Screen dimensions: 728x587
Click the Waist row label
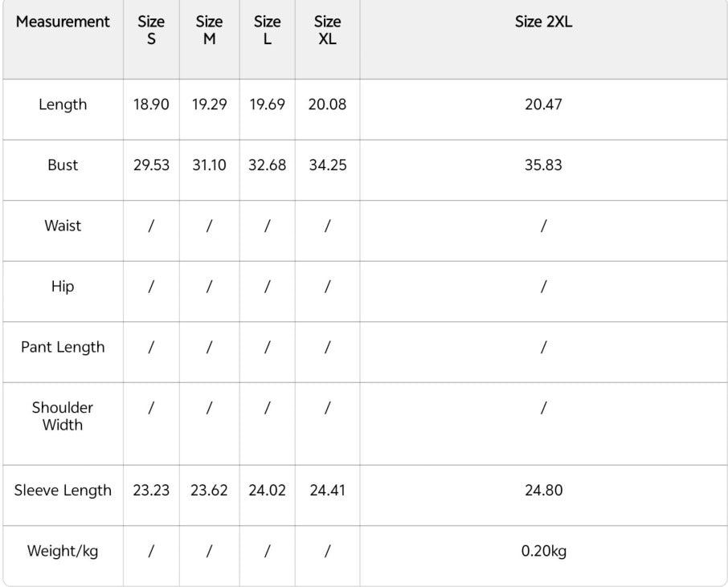tap(63, 226)
